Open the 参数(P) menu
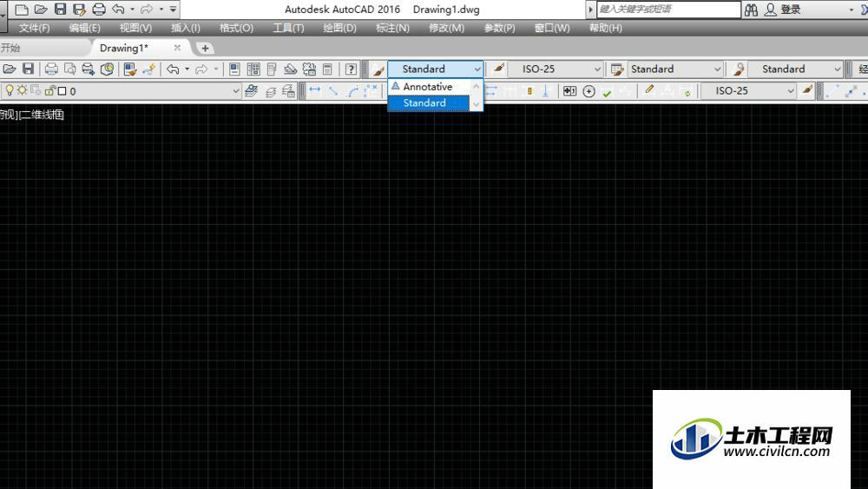This screenshot has width=868, height=489. [x=499, y=28]
